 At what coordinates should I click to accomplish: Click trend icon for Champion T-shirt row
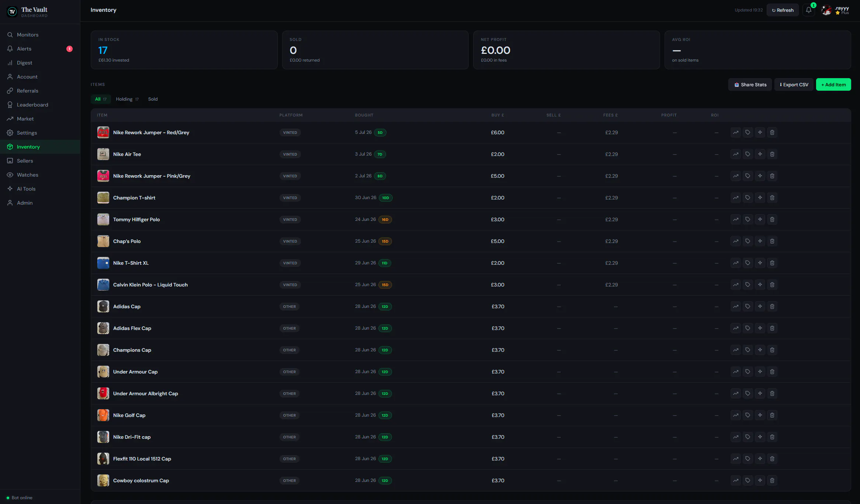(735, 198)
